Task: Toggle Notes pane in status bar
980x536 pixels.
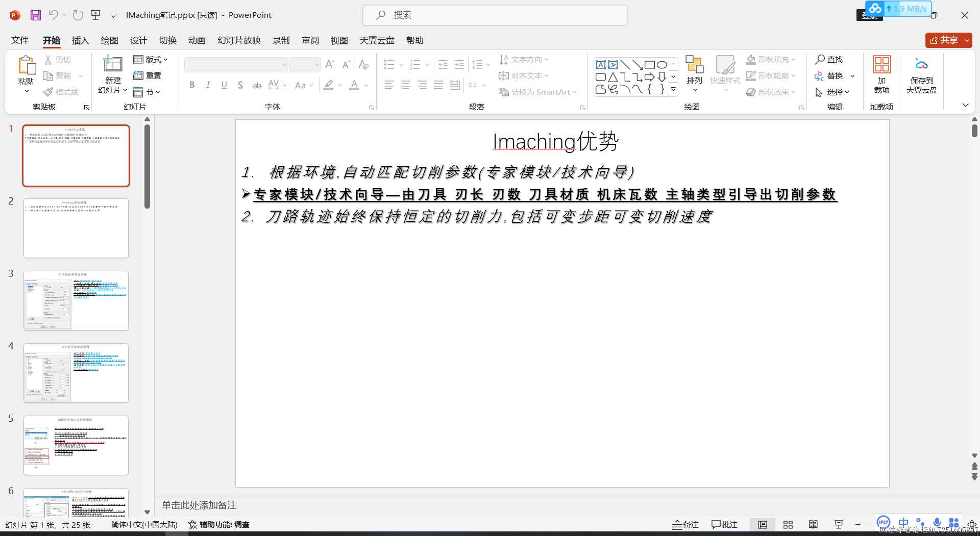Action: pyautogui.click(x=685, y=525)
